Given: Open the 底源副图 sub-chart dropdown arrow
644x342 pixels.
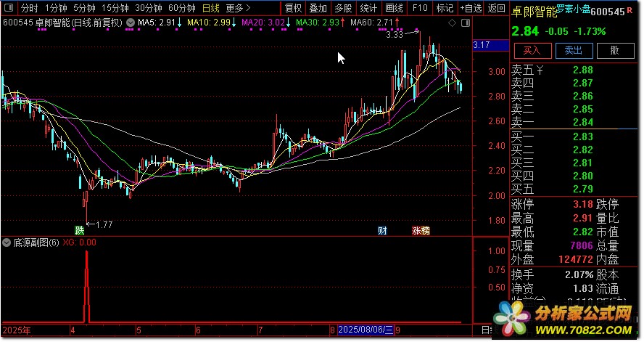Looking at the screenshot, I should (7, 243).
